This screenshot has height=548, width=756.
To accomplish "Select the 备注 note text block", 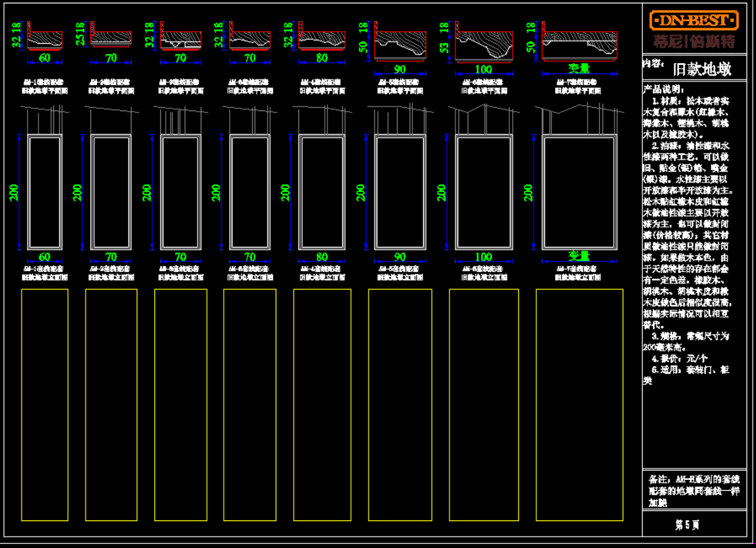I will pyautogui.click(x=694, y=490).
